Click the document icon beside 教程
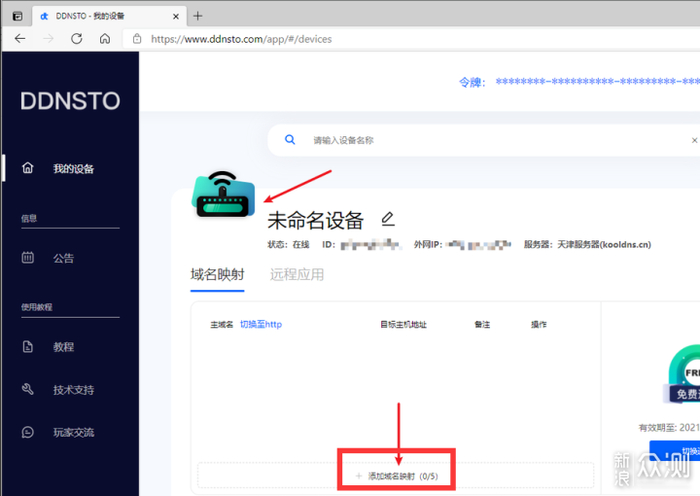This screenshot has height=496, width=700. [28, 346]
